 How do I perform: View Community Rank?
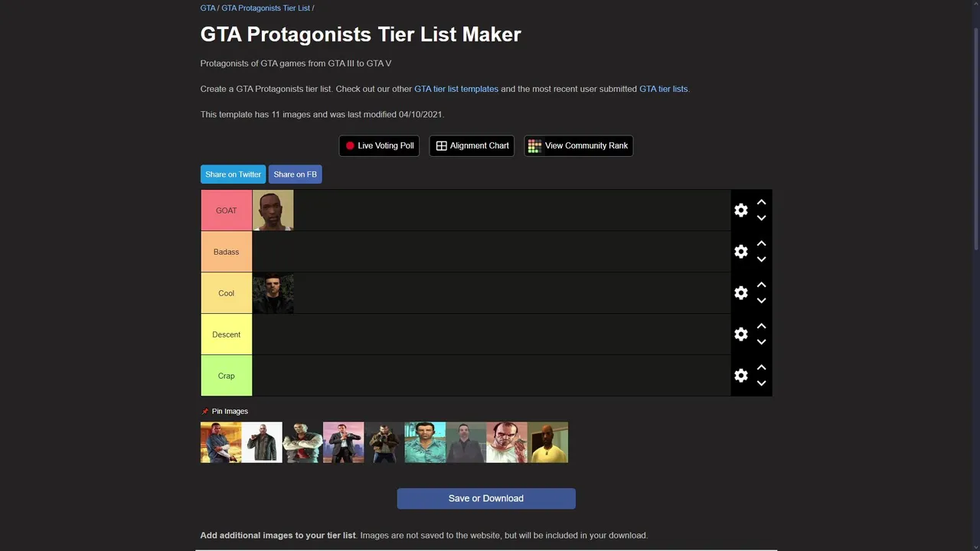point(578,145)
